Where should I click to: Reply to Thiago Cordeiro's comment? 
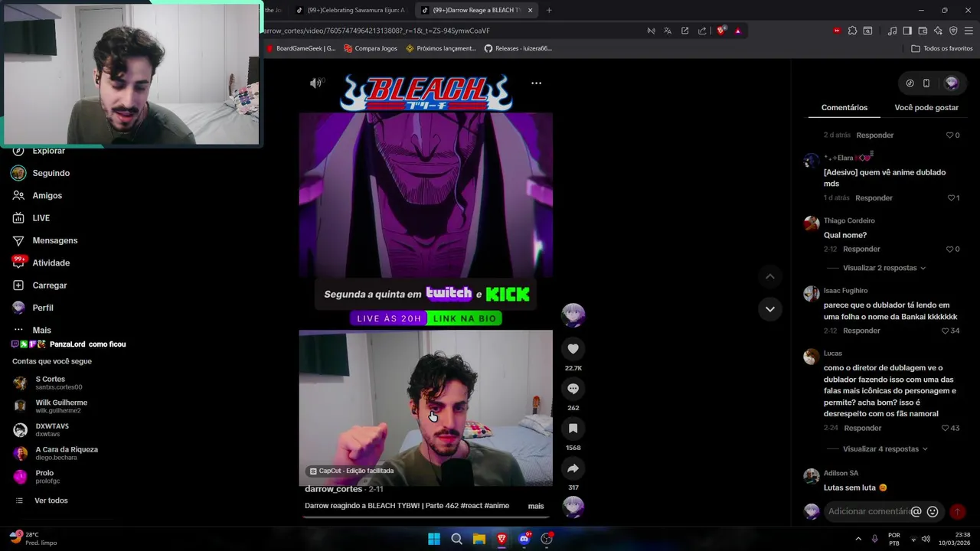click(861, 249)
